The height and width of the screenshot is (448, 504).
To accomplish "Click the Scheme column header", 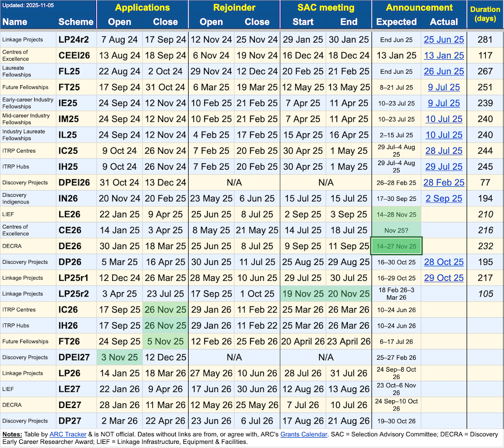I will click(x=76, y=22).
